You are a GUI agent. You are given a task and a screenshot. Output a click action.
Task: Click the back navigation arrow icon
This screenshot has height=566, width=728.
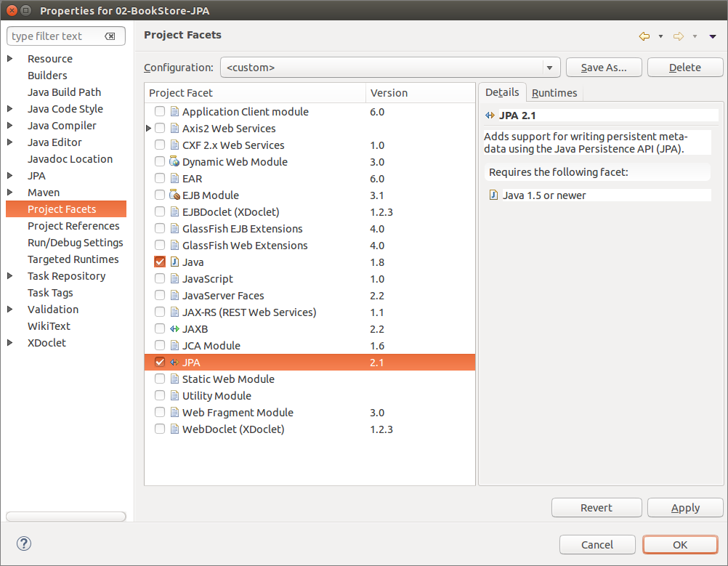(x=644, y=36)
